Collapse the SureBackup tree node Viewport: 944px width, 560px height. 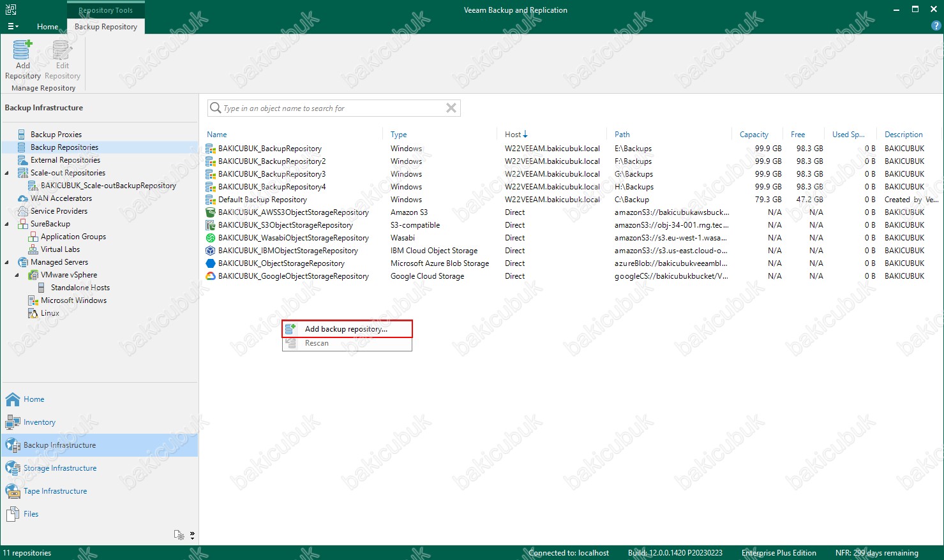click(x=7, y=224)
